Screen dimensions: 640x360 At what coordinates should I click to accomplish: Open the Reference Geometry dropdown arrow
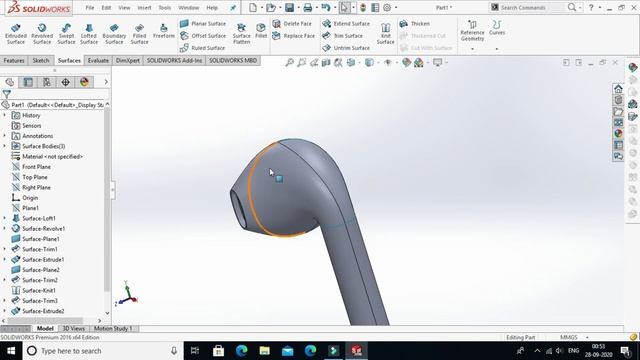[x=472, y=49]
